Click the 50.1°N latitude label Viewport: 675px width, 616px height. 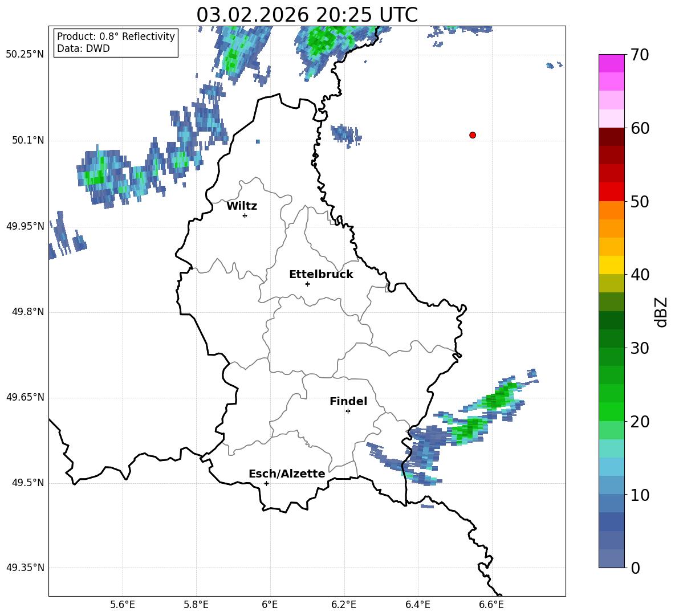pyautogui.click(x=28, y=141)
